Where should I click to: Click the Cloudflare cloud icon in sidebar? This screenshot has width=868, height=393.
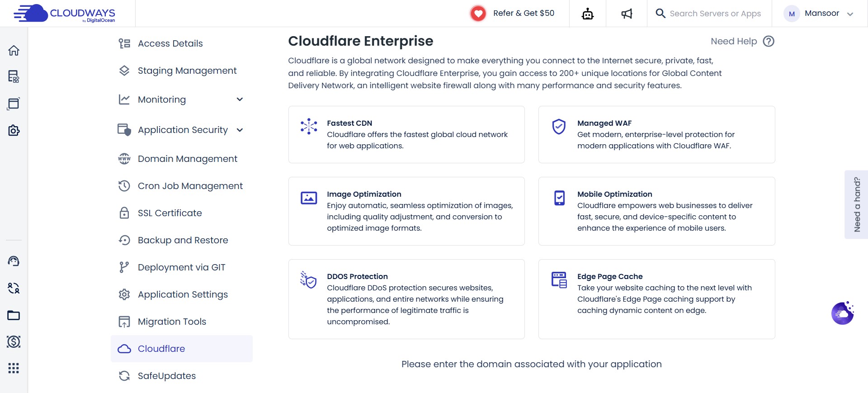pyautogui.click(x=124, y=349)
